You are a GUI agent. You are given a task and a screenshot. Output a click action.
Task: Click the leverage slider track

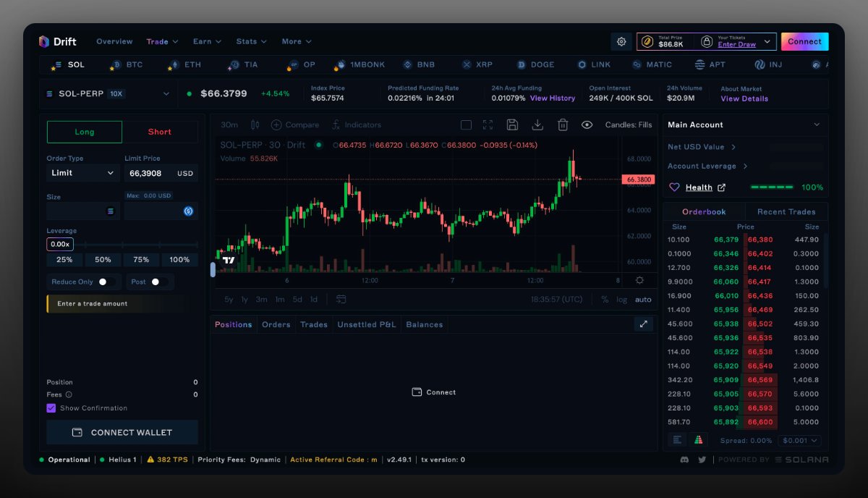(135, 245)
